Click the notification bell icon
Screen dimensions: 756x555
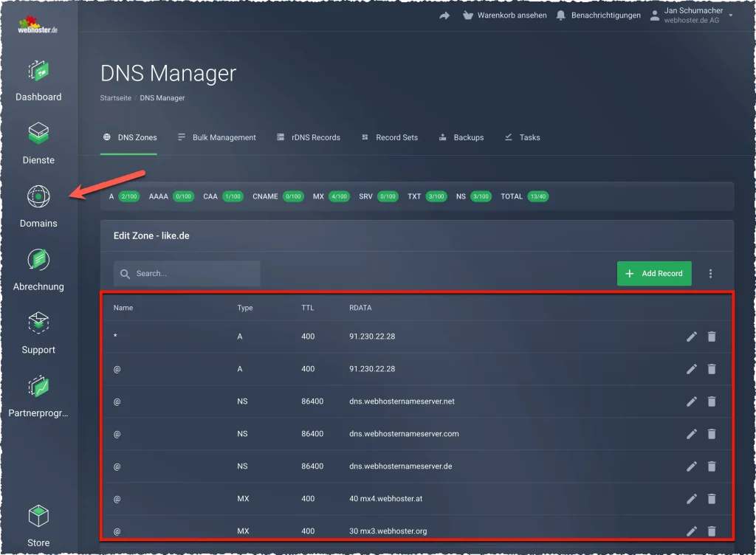coord(560,15)
